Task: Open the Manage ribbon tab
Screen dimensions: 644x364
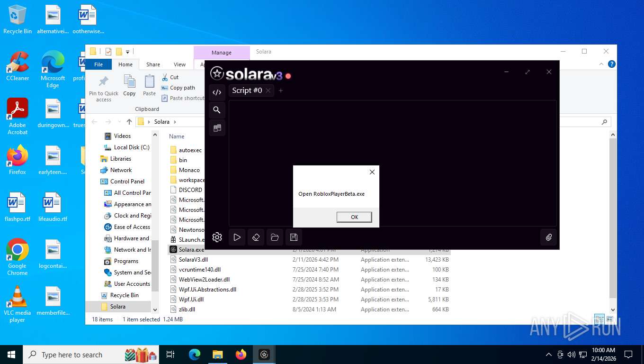Action: click(222, 53)
